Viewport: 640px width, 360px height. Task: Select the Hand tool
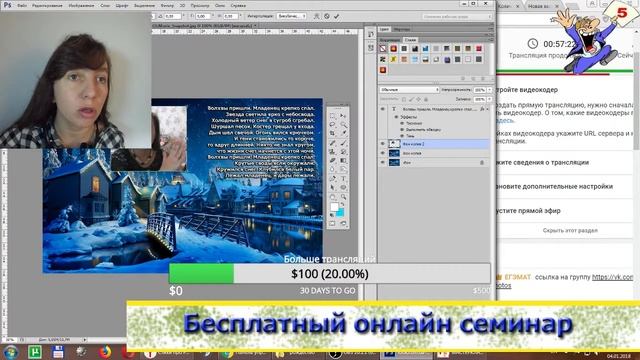coord(332,196)
